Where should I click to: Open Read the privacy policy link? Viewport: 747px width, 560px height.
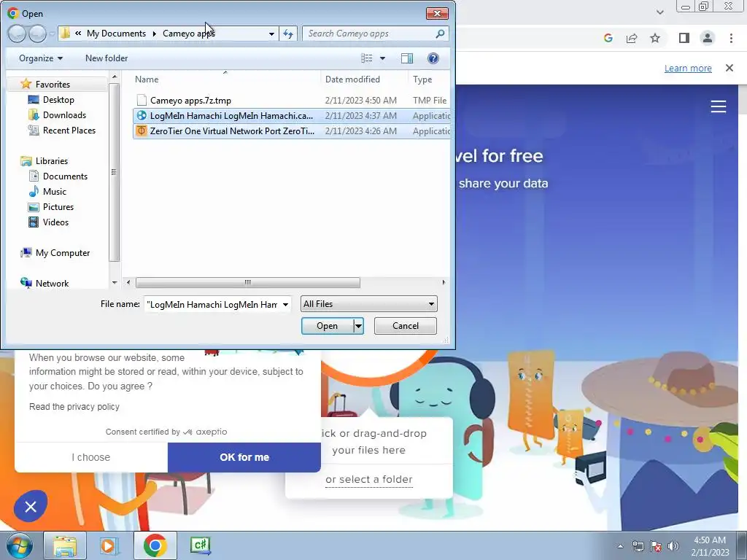(x=74, y=407)
